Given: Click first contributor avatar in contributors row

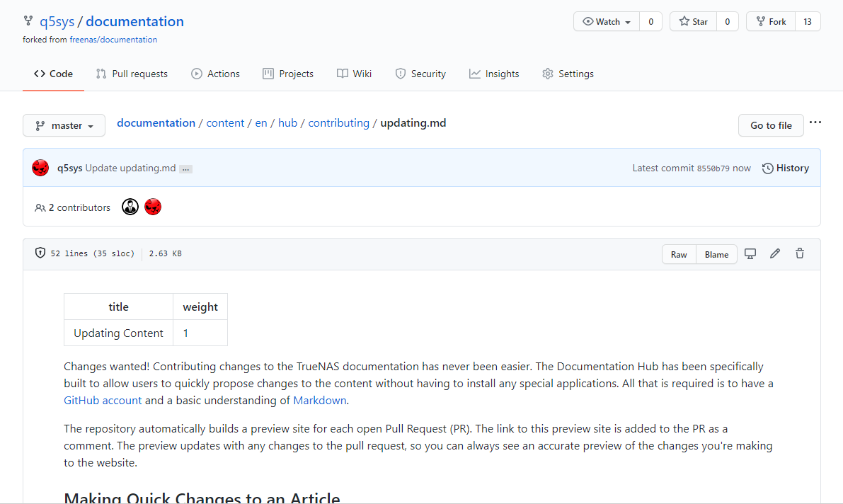Looking at the screenshot, I should [x=130, y=207].
